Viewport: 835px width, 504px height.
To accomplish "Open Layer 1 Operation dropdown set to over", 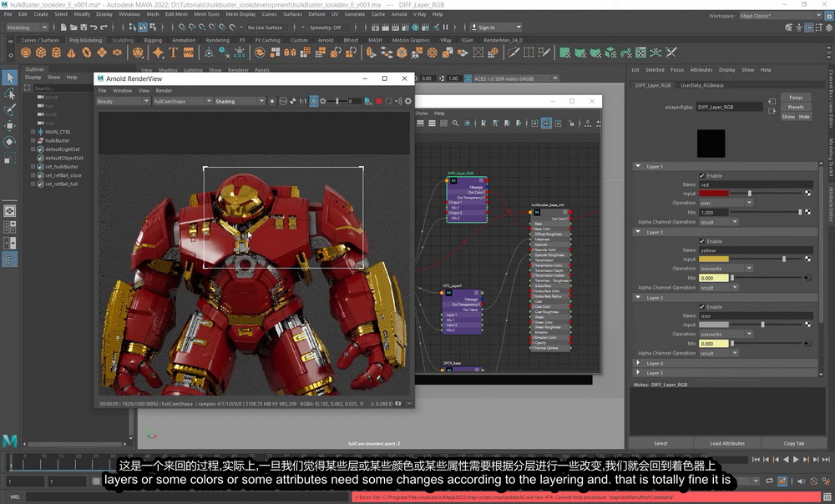I will [726, 203].
